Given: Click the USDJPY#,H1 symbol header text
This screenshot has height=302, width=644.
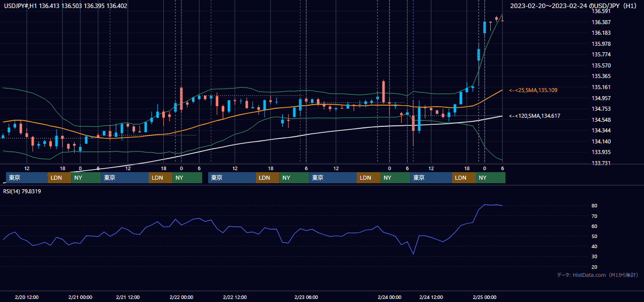Looking at the screenshot, I should 66,6.
